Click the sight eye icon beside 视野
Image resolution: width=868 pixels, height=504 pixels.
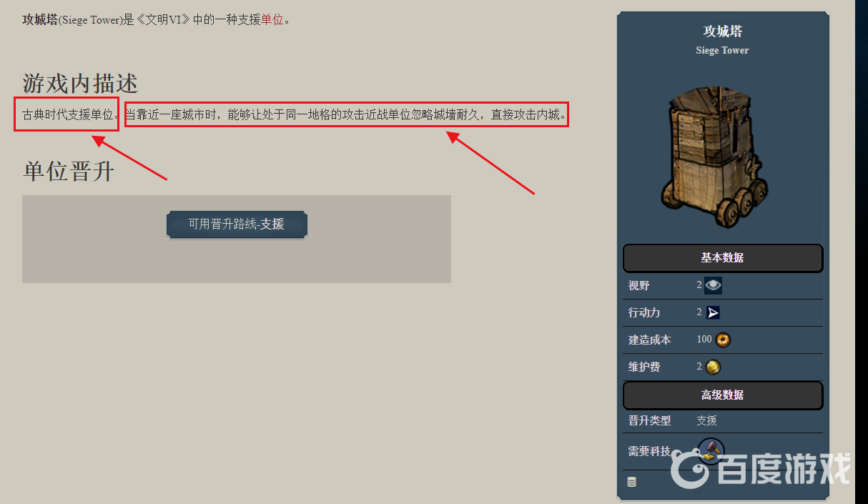click(x=713, y=285)
